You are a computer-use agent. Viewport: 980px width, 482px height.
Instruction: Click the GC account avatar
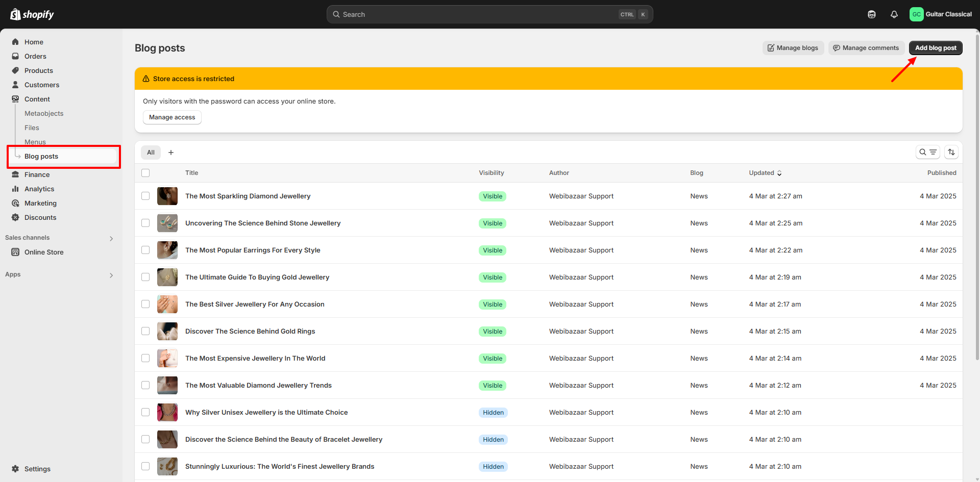(x=916, y=14)
